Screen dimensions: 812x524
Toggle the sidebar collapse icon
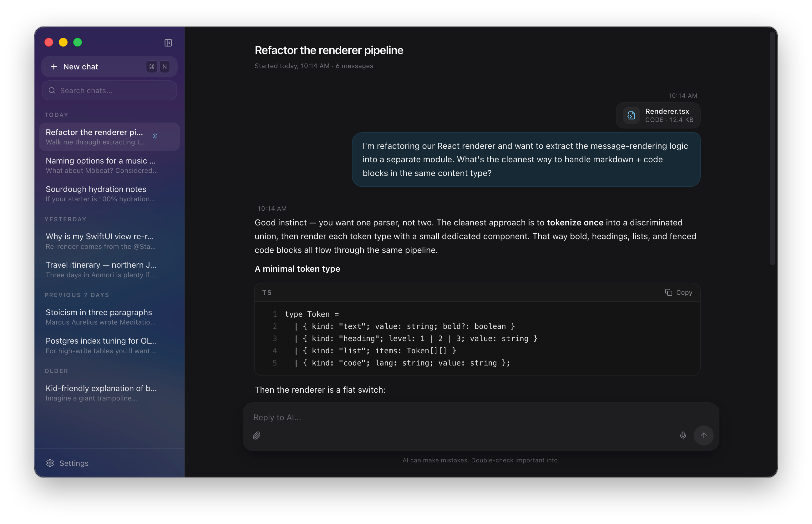(168, 43)
